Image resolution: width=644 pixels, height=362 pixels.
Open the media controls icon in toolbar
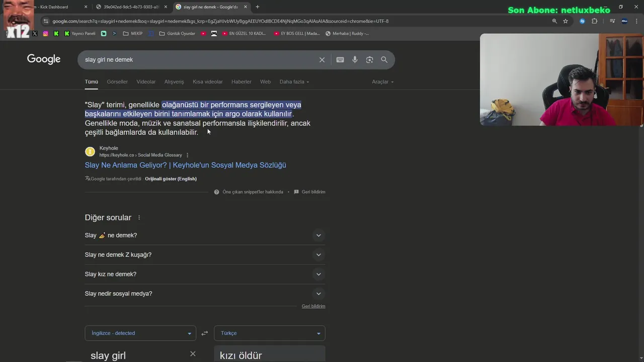(612, 21)
